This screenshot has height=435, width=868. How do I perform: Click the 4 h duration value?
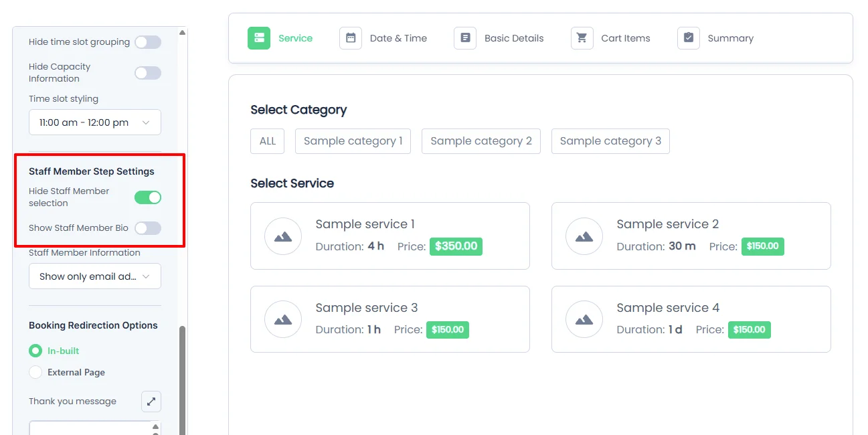pos(376,246)
